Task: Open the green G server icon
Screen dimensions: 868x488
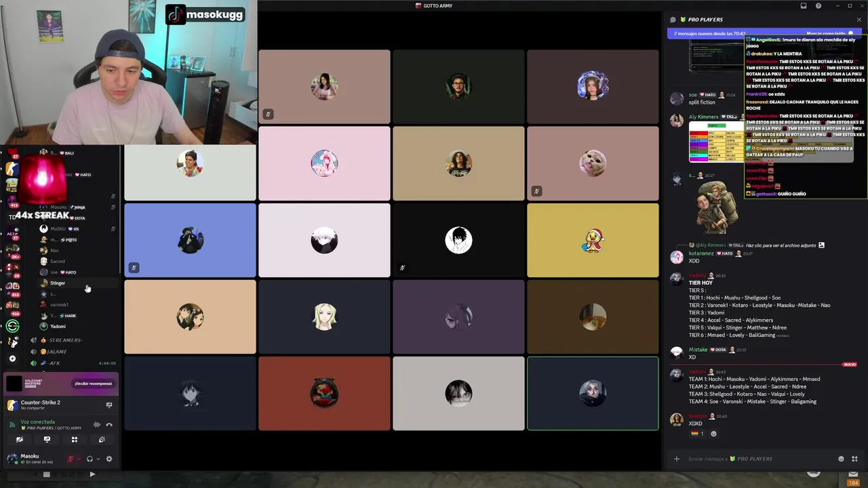Action: click(12, 327)
